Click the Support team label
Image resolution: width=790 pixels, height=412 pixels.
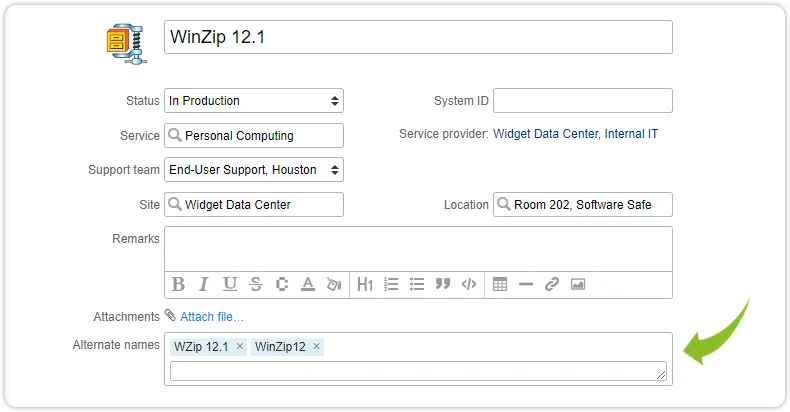[124, 170]
